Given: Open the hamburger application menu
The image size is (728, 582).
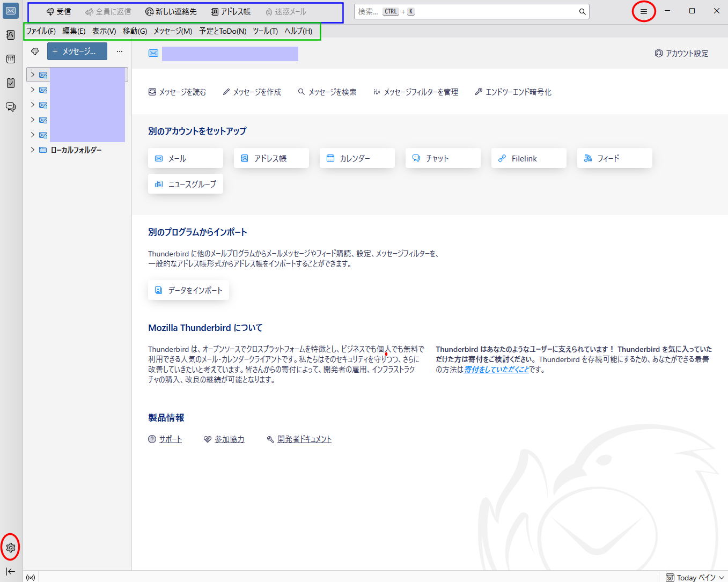Looking at the screenshot, I should 643,11.
